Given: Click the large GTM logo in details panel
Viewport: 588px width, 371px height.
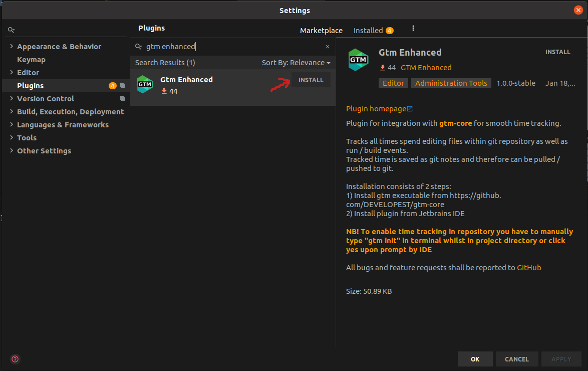Looking at the screenshot, I should 358,60.
